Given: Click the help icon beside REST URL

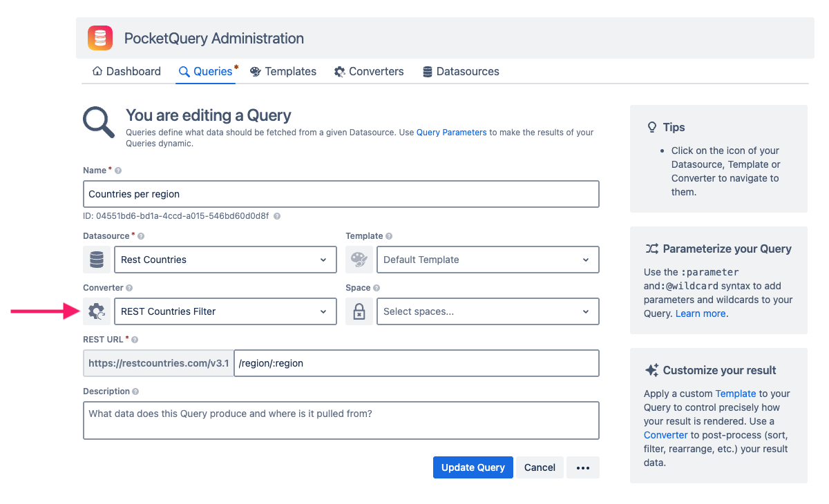Looking at the screenshot, I should [135, 339].
